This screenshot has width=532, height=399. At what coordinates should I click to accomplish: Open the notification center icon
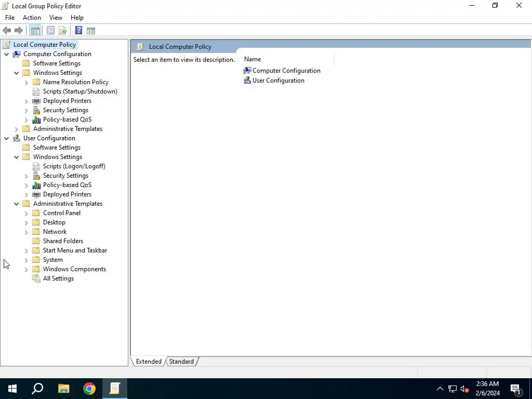516,389
